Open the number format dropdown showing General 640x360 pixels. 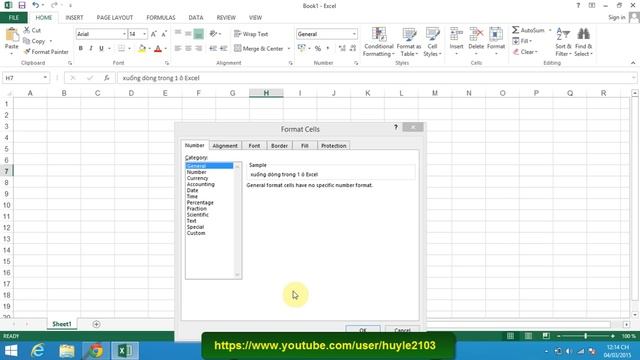354,34
